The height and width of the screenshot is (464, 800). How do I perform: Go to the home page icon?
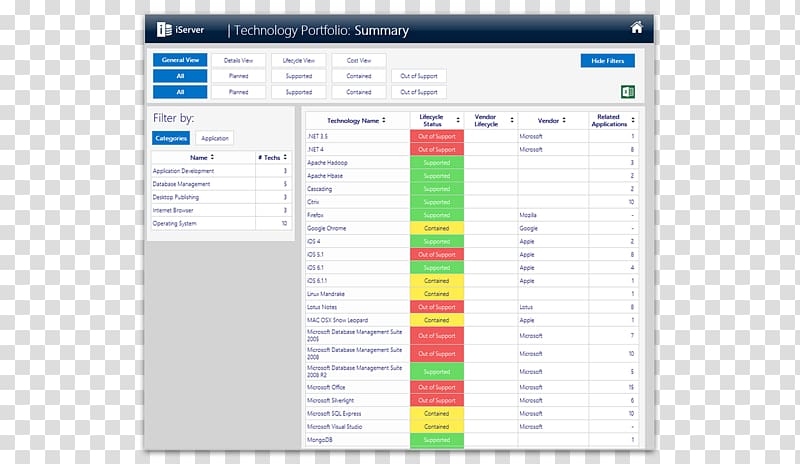(636, 27)
